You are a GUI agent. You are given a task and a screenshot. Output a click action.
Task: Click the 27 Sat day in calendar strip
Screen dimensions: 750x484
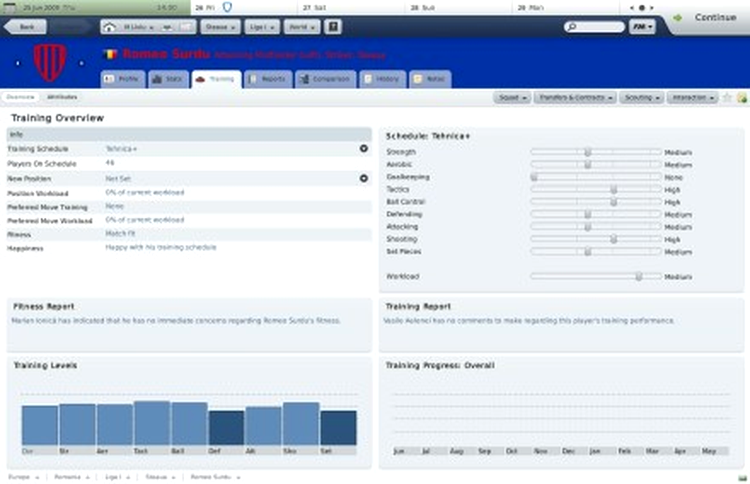tap(352, 8)
